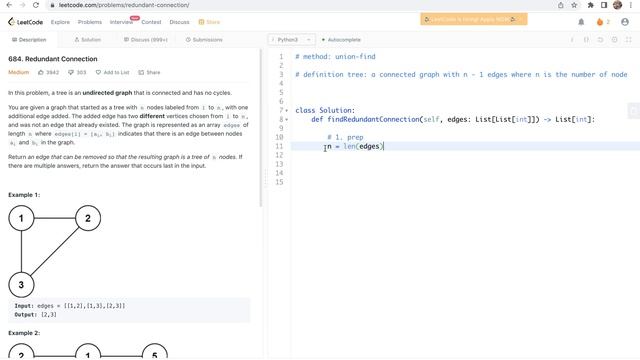
Task: Place cursor on line 11 n = len(edges)
Action: [356, 146]
